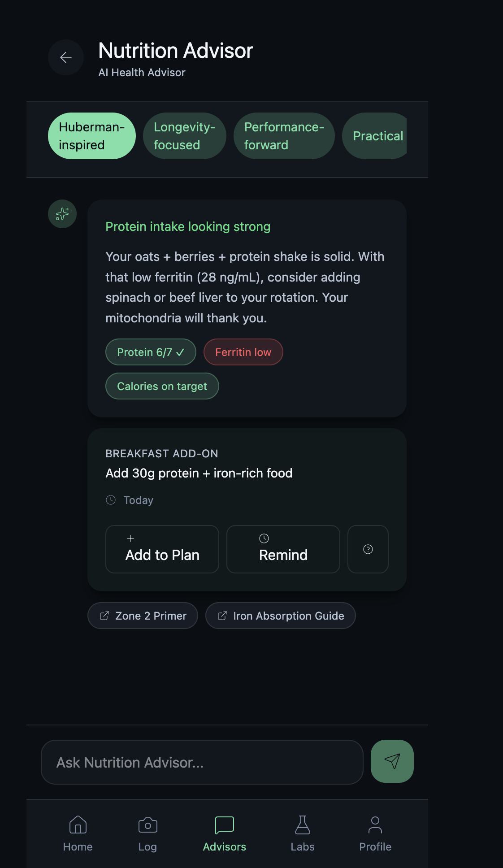Image resolution: width=503 pixels, height=868 pixels.
Task: Open Home from bottom navigation
Action: click(78, 833)
